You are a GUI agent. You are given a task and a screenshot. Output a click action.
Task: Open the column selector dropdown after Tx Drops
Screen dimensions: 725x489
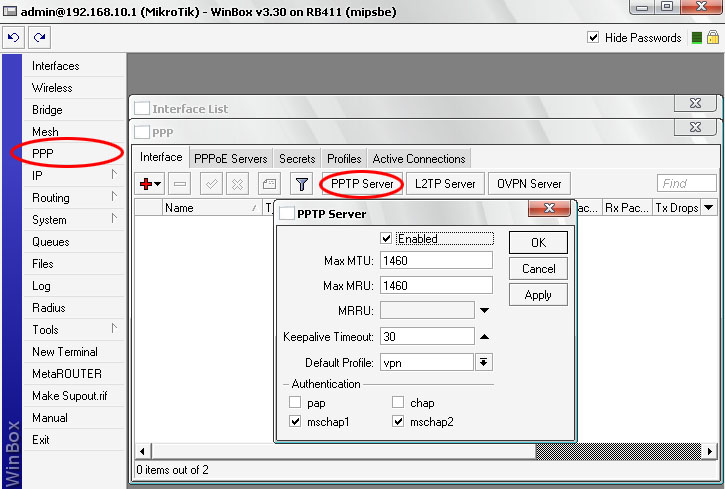[709, 208]
